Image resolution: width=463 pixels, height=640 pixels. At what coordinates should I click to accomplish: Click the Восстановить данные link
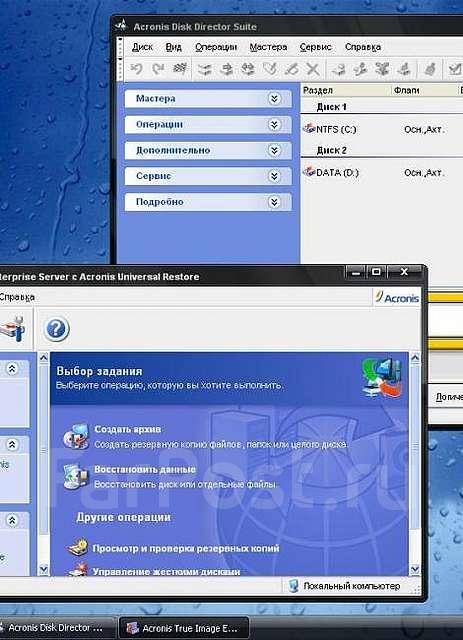(145, 469)
